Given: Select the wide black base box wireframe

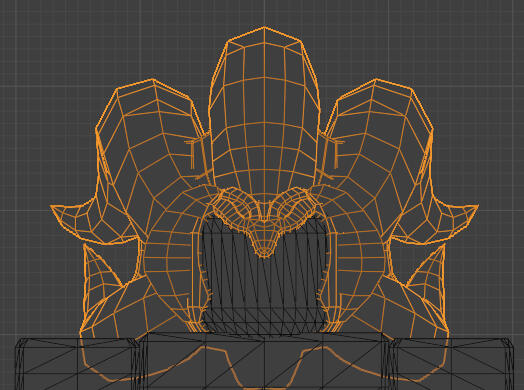Looking at the screenshot, I should point(264,362).
